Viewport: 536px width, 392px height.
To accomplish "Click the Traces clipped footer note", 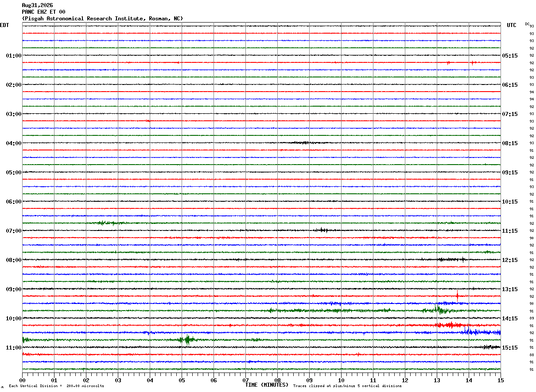I will coord(347,386).
